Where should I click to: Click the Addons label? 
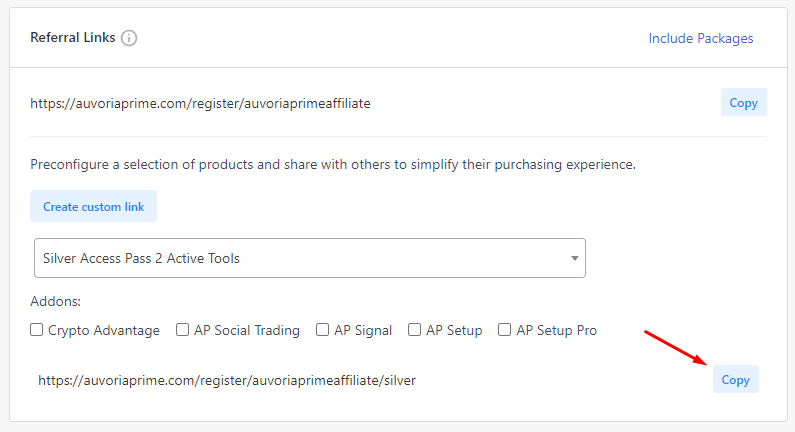coord(55,301)
